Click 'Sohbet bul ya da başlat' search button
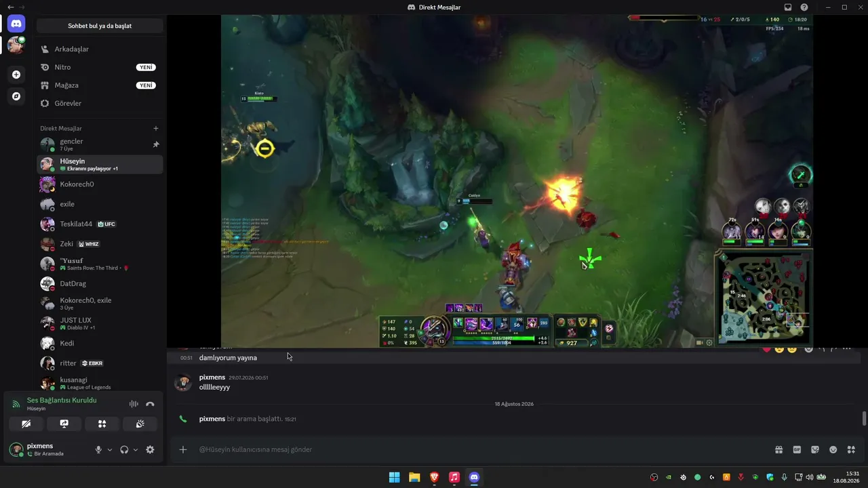The height and width of the screenshot is (488, 868). click(x=100, y=26)
